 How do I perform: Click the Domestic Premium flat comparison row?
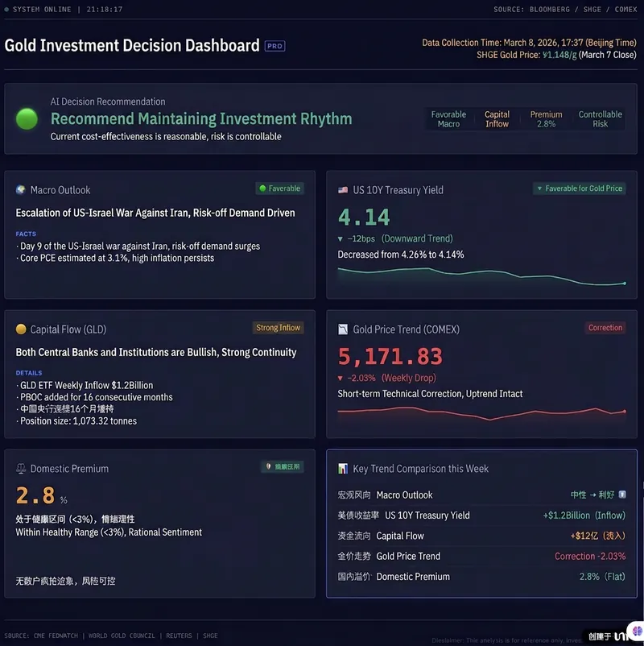(481, 577)
